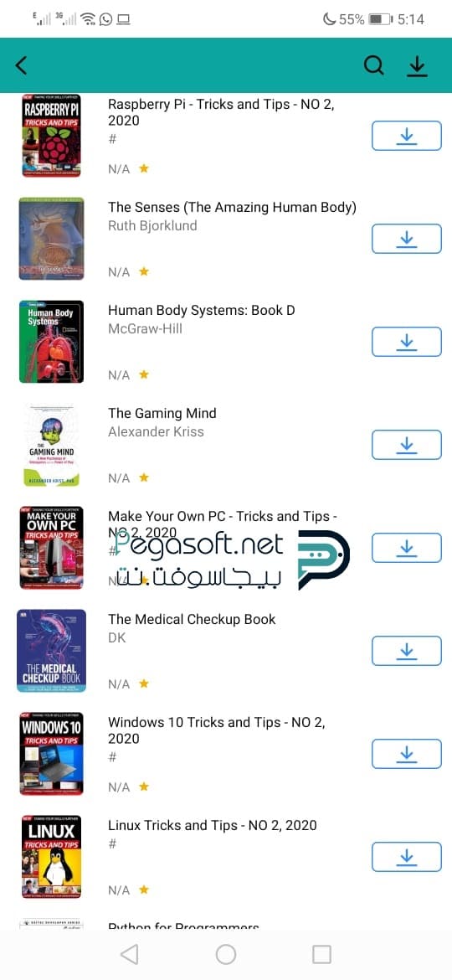Download The Senses book
The width and height of the screenshot is (452, 980).
407,239
